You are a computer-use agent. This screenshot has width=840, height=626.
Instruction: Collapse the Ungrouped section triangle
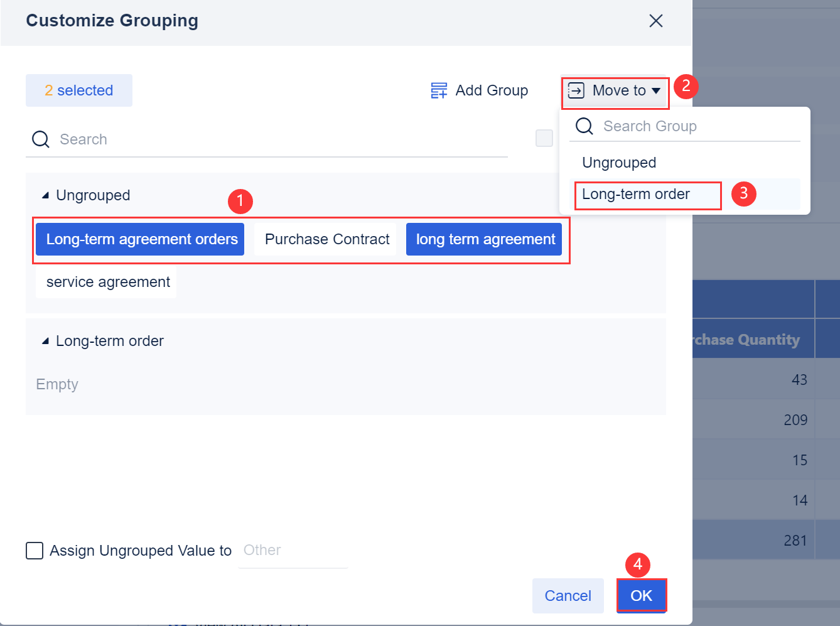coord(45,195)
